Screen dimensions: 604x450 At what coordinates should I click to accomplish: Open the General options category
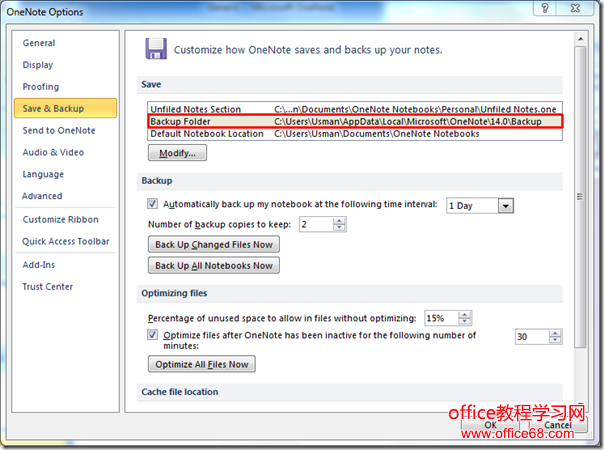pos(39,43)
